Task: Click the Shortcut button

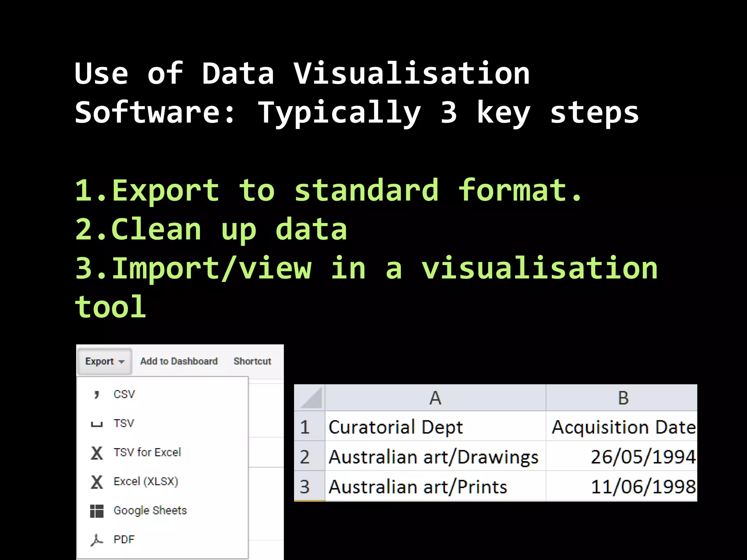Action: point(252,361)
